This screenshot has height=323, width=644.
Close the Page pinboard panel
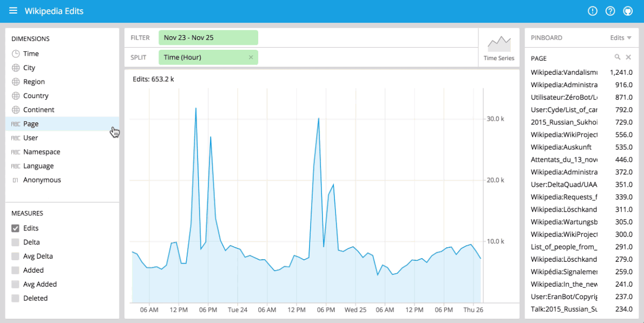(x=628, y=57)
